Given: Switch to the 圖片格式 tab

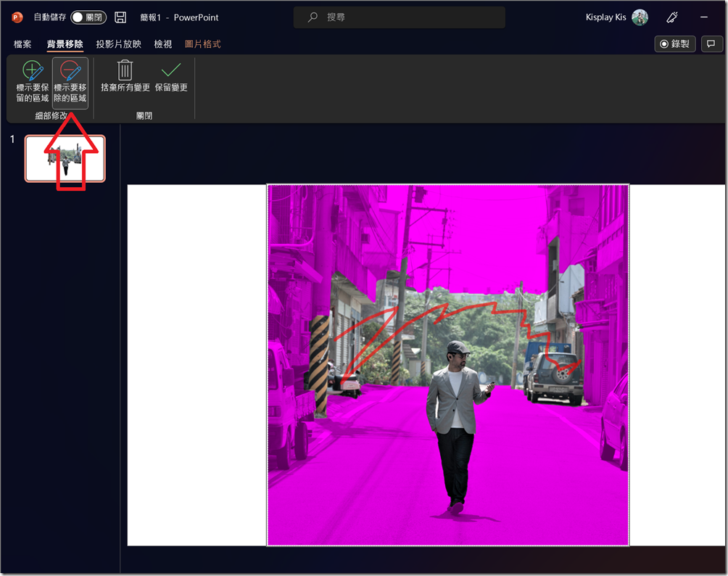Looking at the screenshot, I should point(203,44).
